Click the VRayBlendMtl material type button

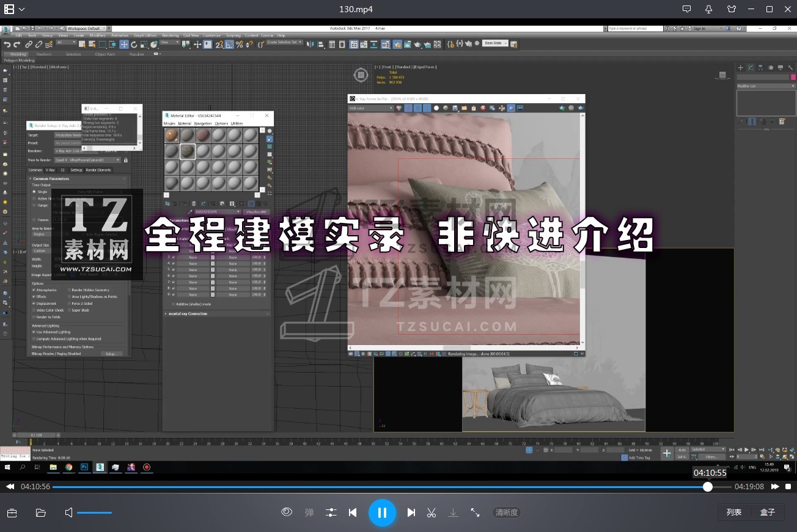tap(256, 212)
